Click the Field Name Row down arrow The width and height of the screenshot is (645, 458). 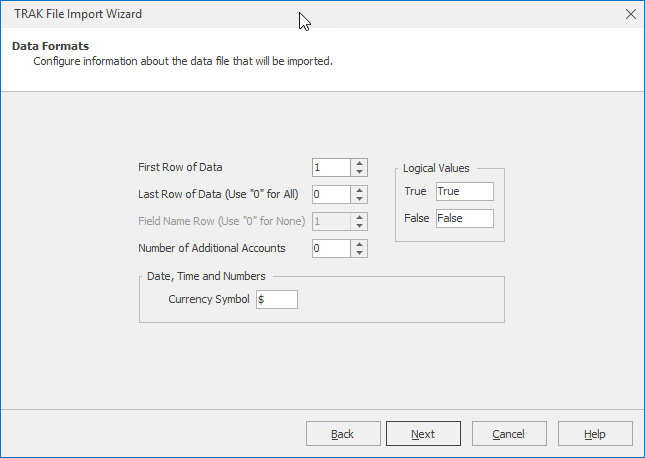(x=360, y=226)
